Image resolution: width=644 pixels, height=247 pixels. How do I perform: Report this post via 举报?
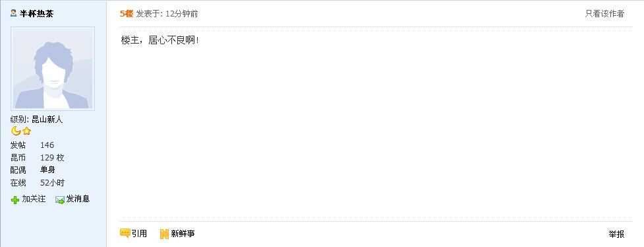[x=616, y=234]
